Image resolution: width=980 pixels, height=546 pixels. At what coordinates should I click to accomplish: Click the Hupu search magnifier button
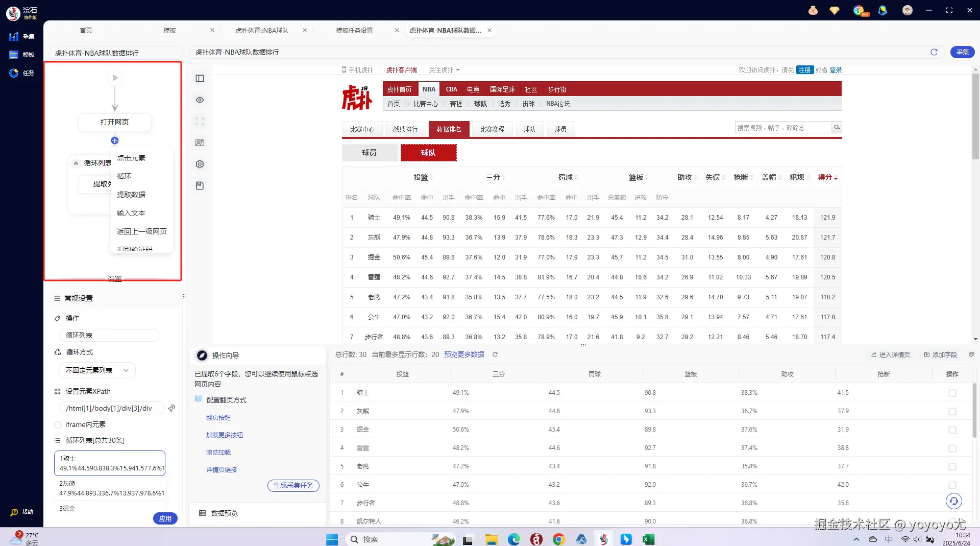[837, 127]
